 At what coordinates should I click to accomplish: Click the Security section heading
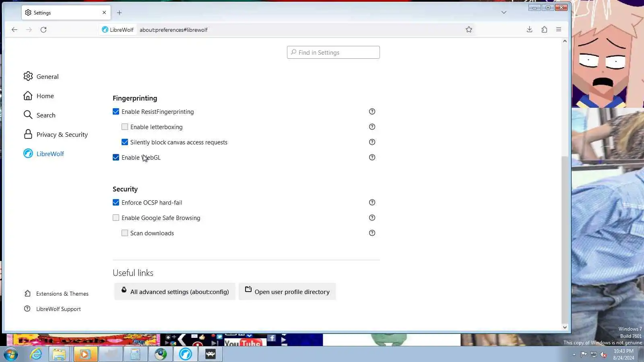125,189
